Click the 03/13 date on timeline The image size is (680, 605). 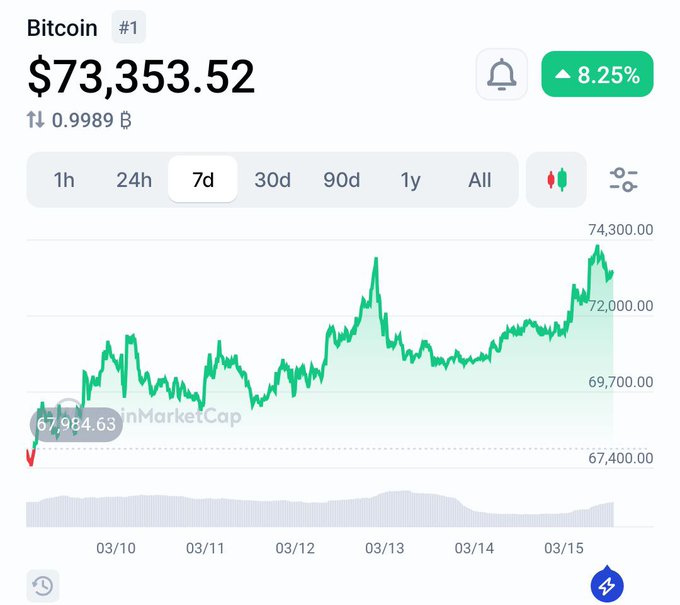384,548
